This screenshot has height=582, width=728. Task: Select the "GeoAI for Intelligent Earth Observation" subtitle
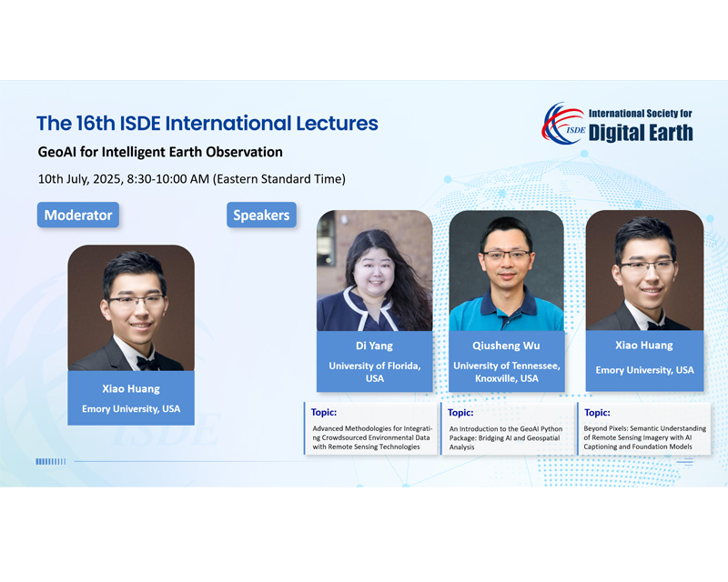[x=160, y=152]
